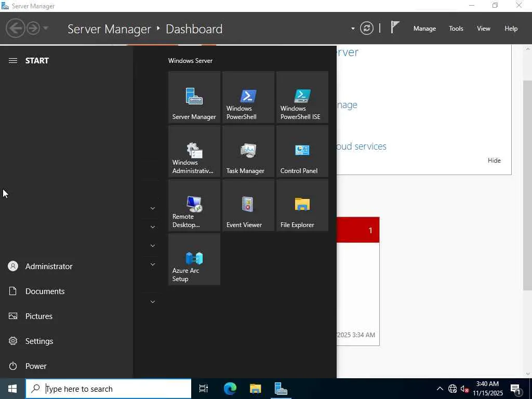Hide the Server Manager welcome tile
This screenshot has width=532, height=399.
pyautogui.click(x=494, y=161)
